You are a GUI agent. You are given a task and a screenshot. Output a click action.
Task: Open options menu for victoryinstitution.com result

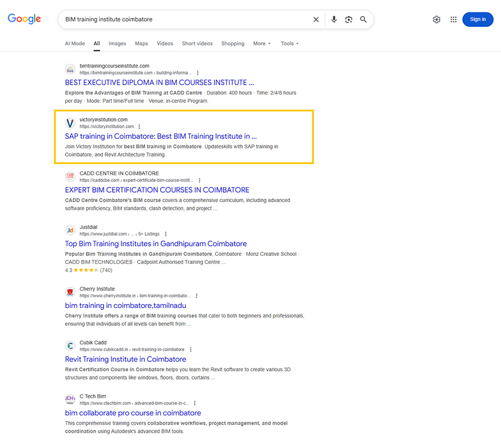click(x=139, y=127)
